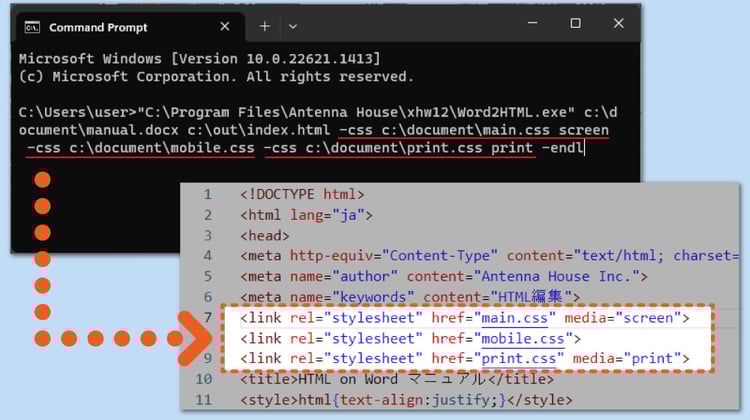
Task: Click the meta http-equiv Content-Type line
Action: (489, 255)
